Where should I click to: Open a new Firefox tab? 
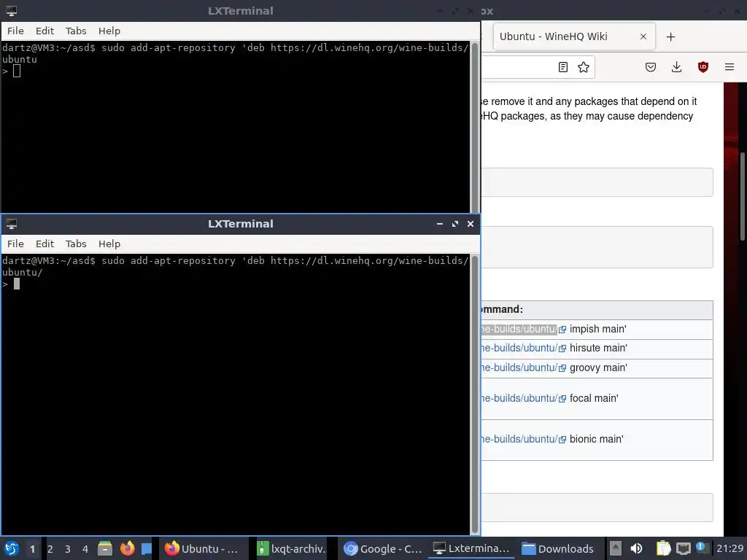point(670,36)
